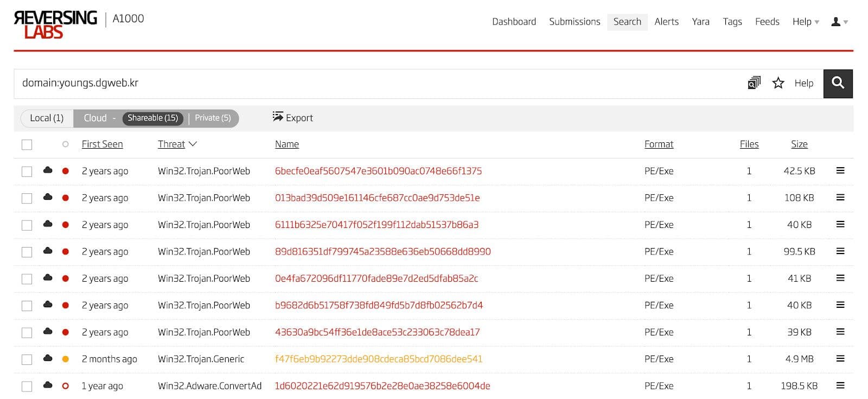Viewport: 868px width, 399px height.
Task: Open the actions menu for the 6becfe0eaf row
Action: click(840, 170)
